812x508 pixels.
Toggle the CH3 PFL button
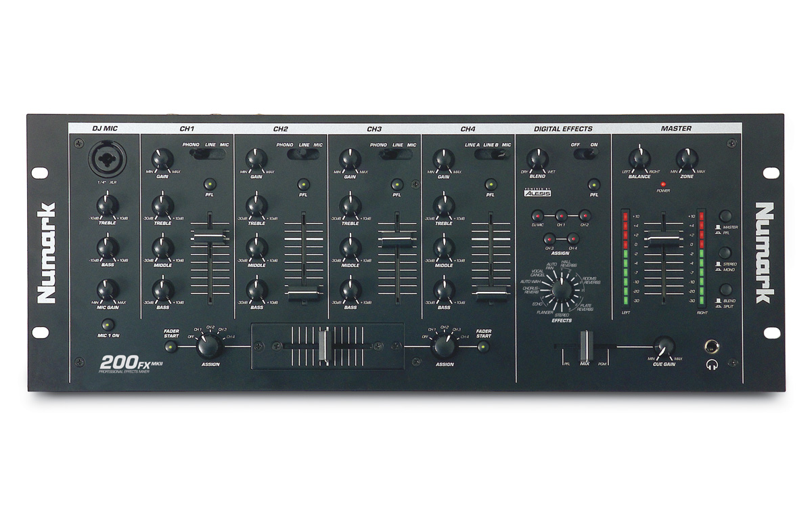[397, 184]
